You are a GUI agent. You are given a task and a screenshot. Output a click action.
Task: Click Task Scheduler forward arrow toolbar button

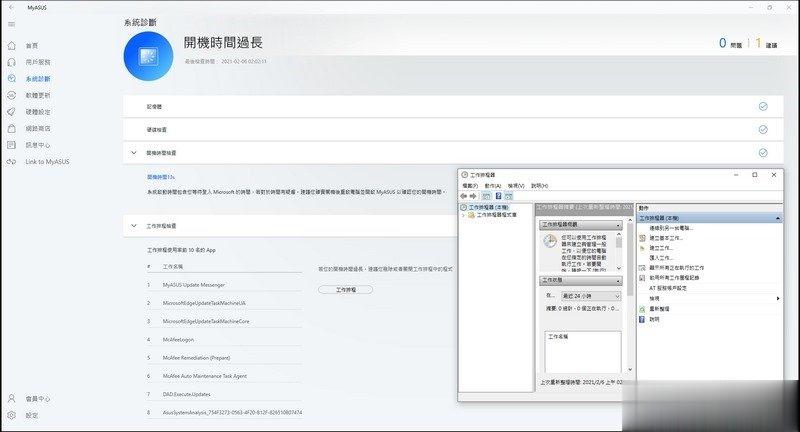473,196
